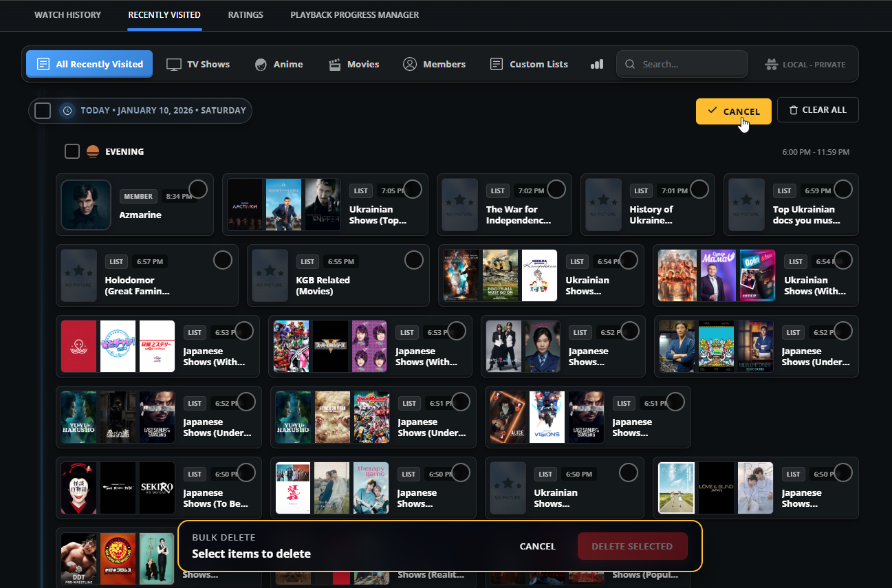Switch to the Watch History tab
892x588 pixels.
67,14
